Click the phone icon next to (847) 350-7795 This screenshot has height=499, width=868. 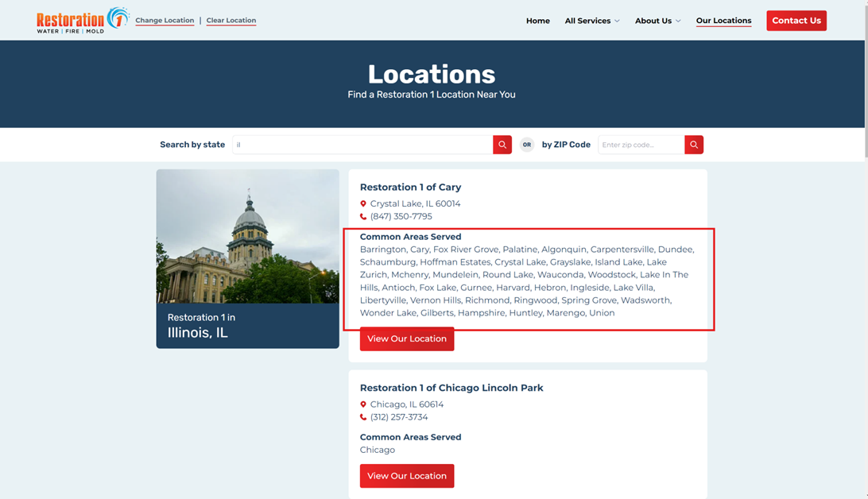(x=363, y=217)
